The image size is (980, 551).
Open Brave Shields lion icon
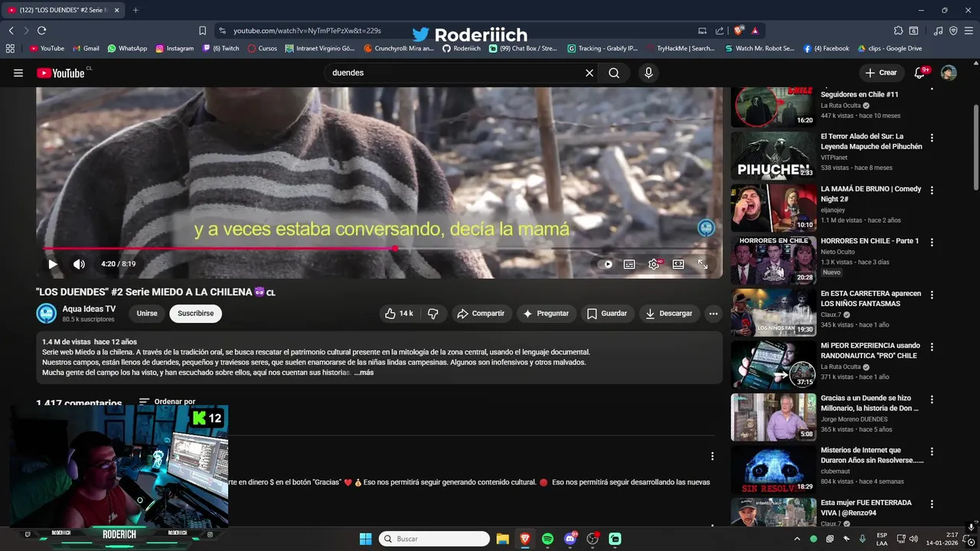click(738, 31)
